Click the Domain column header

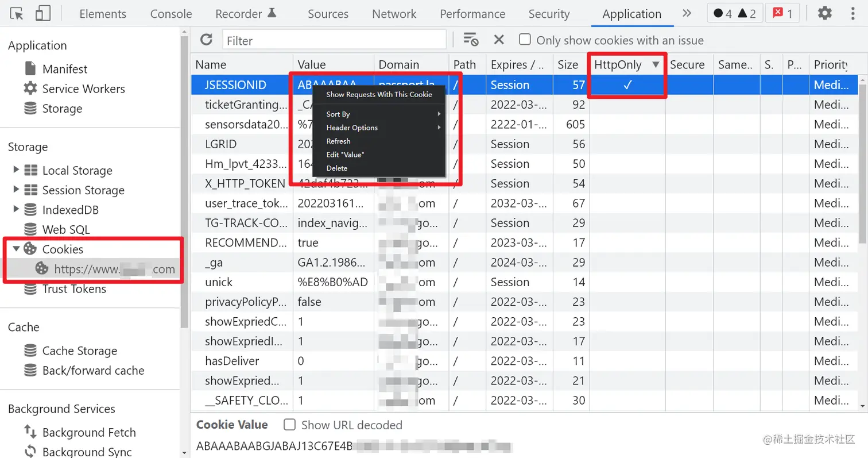411,64
